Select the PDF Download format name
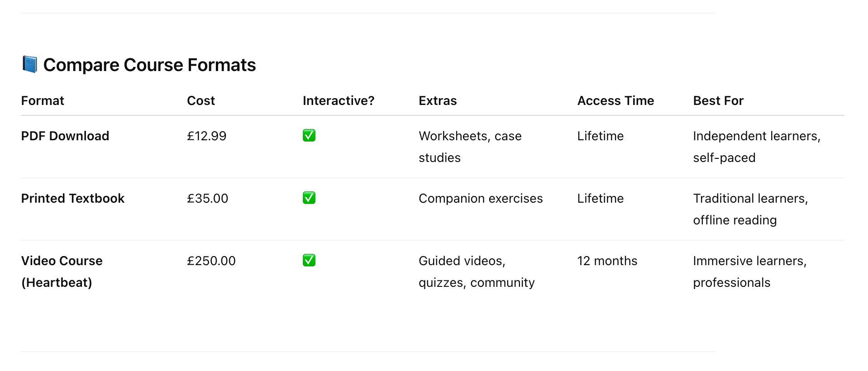The height and width of the screenshot is (371, 868). tap(65, 136)
